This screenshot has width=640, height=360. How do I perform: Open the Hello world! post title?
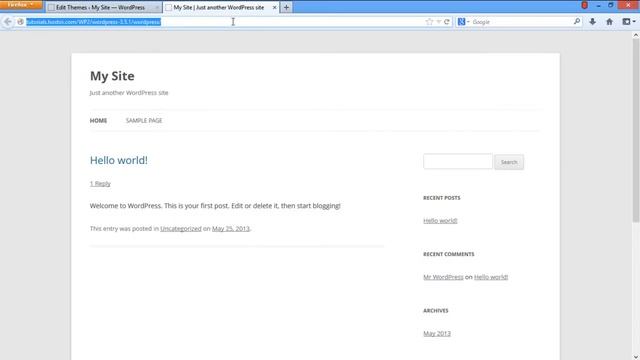point(119,160)
